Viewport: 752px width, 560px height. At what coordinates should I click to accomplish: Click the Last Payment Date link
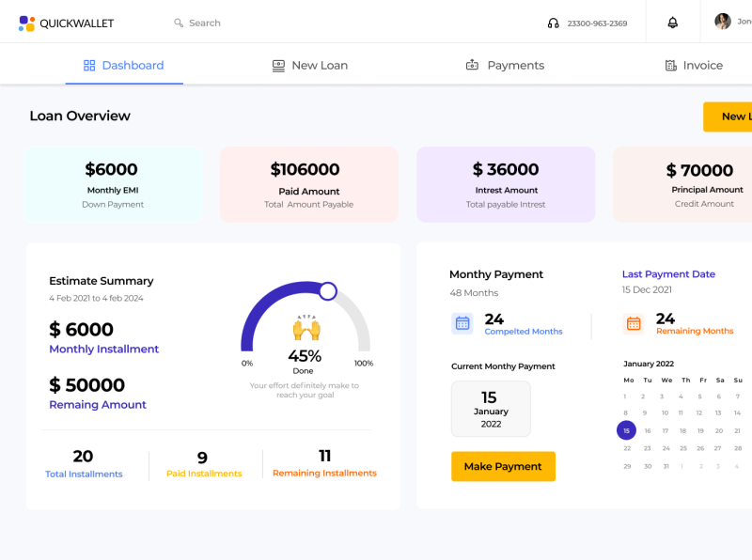coord(668,274)
